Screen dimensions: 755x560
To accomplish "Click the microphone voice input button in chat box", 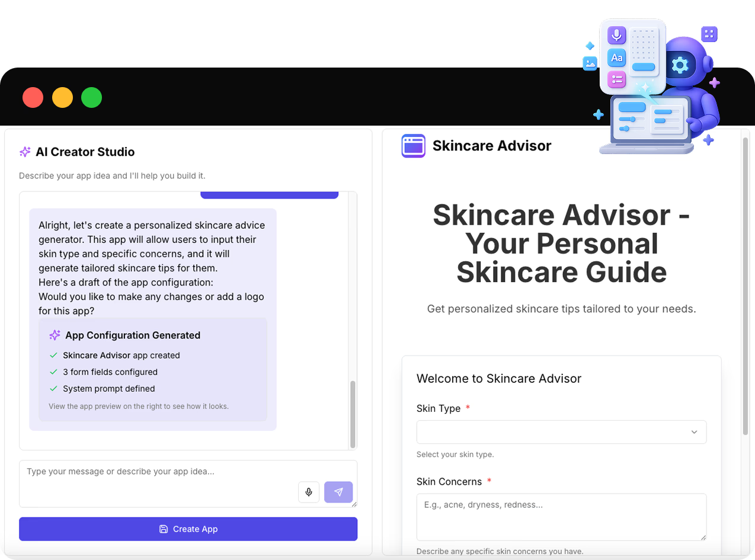I will click(x=308, y=492).
